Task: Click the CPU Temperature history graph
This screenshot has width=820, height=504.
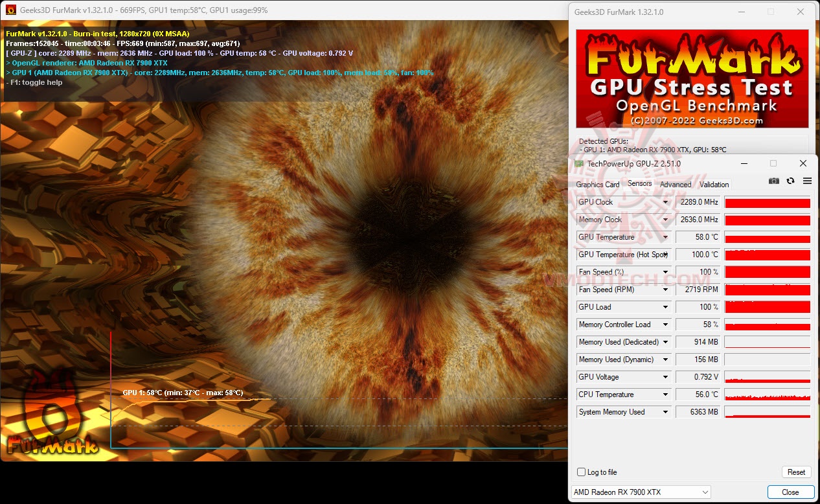Action: [x=768, y=395]
